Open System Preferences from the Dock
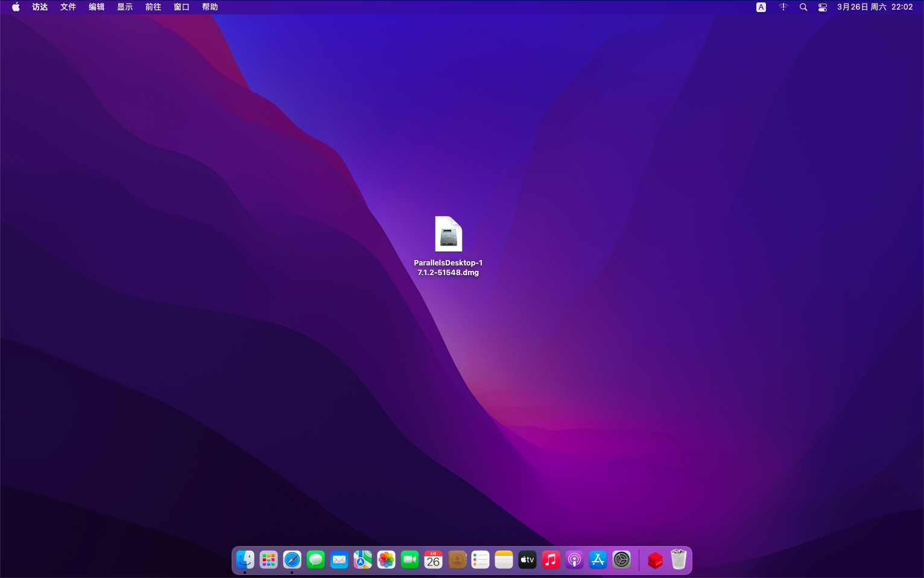924x578 pixels. [x=621, y=559]
